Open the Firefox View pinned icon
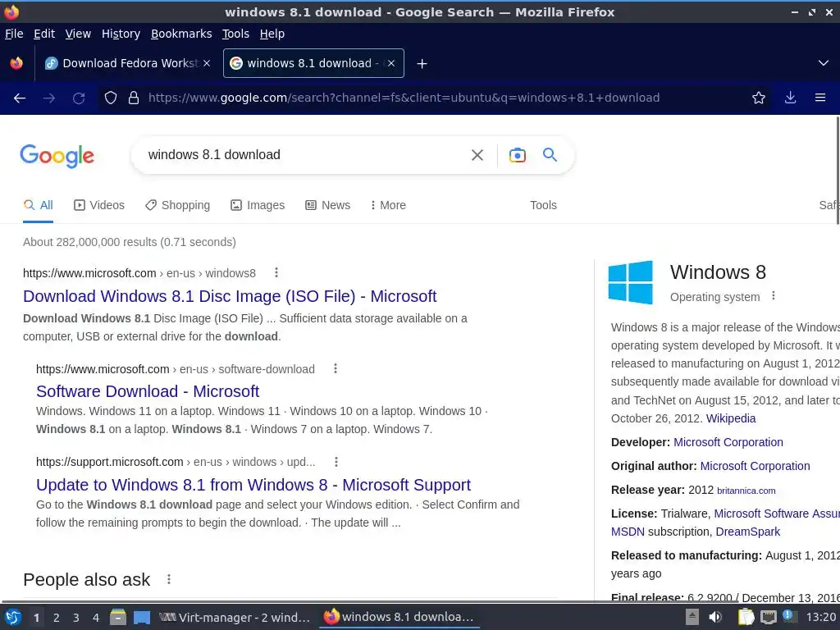840x630 pixels. pos(16,63)
